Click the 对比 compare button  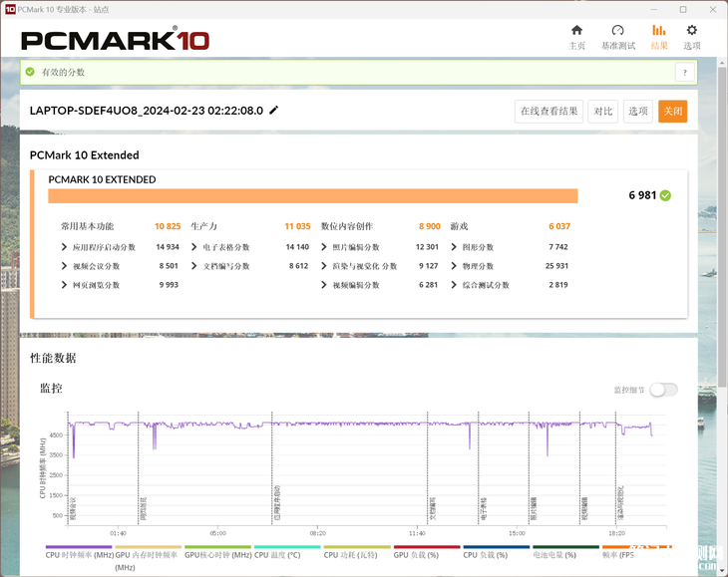602,112
